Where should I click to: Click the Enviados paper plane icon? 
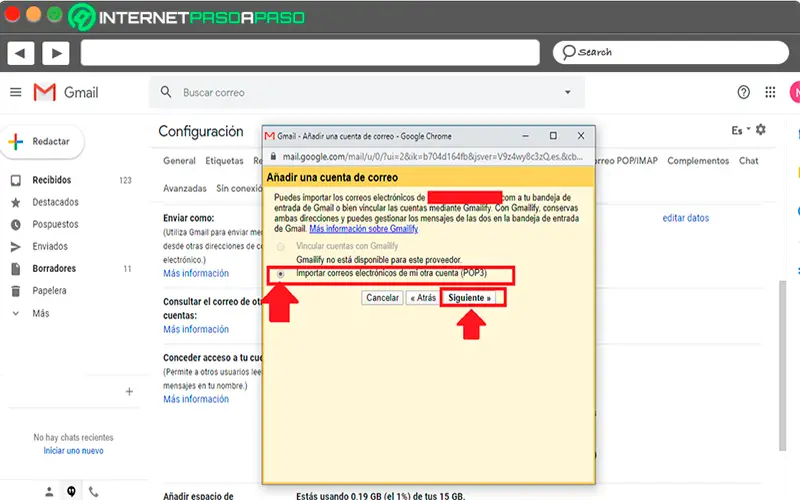(16, 247)
